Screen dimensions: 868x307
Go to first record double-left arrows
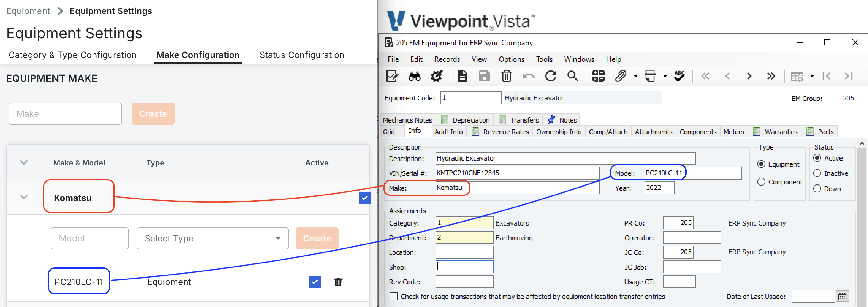coord(705,76)
